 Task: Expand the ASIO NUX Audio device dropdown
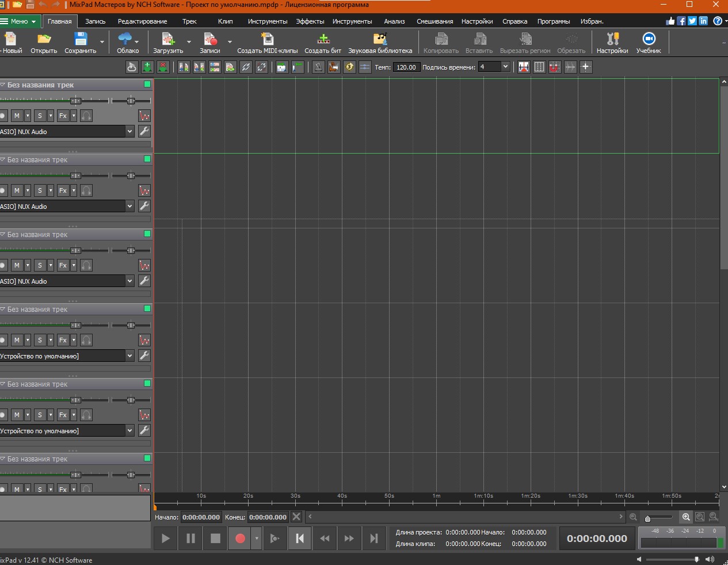click(129, 132)
